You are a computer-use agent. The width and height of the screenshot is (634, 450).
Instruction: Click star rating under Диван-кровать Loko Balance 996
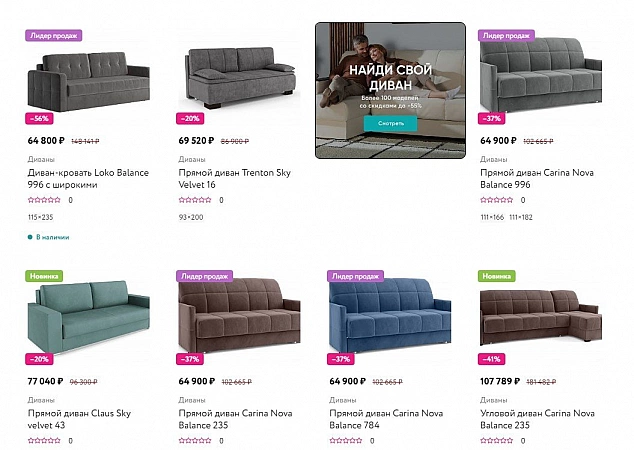(44, 200)
